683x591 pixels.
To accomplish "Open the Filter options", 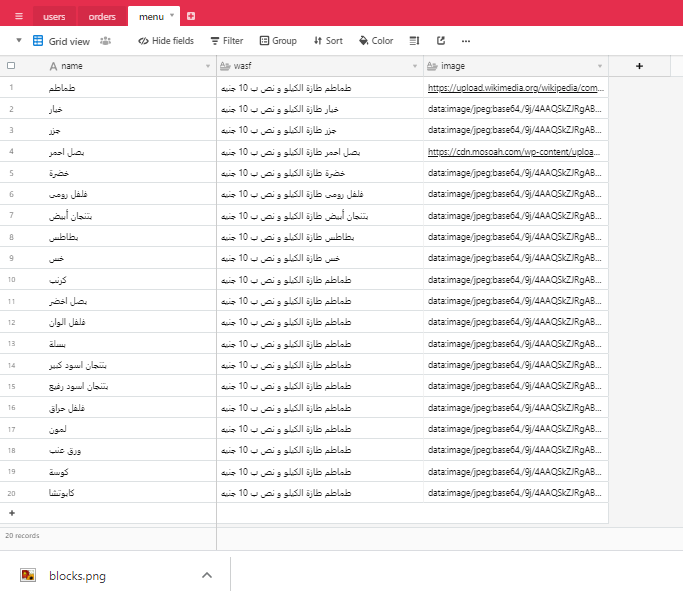I will click(x=227, y=41).
